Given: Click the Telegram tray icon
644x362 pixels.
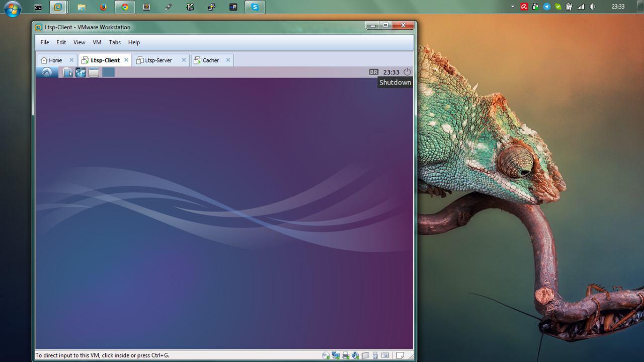Looking at the screenshot, I should [x=547, y=7].
